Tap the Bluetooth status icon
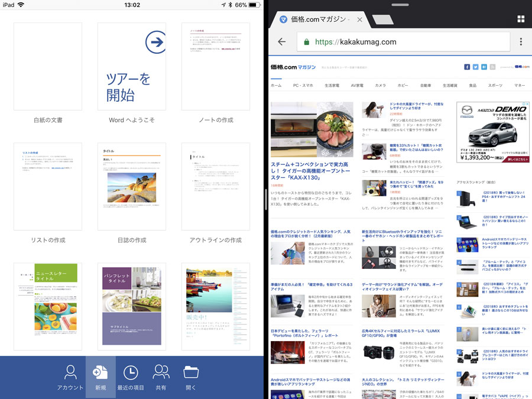This screenshot has height=399, width=532. click(x=230, y=5)
